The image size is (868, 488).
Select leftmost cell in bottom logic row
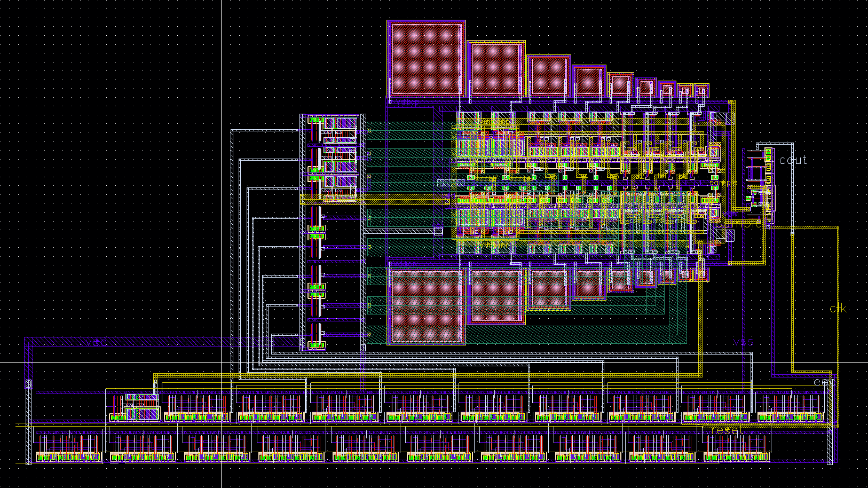click(x=68, y=447)
